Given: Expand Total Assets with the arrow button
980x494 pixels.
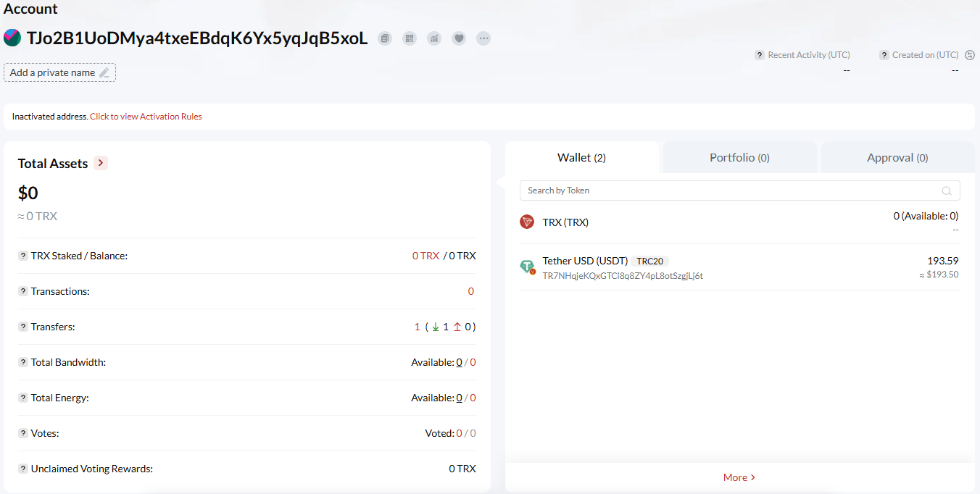Looking at the screenshot, I should coord(101,163).
